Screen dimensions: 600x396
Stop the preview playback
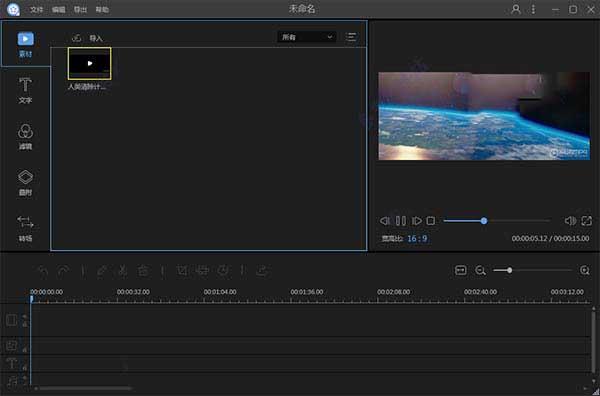coord(431,221)
